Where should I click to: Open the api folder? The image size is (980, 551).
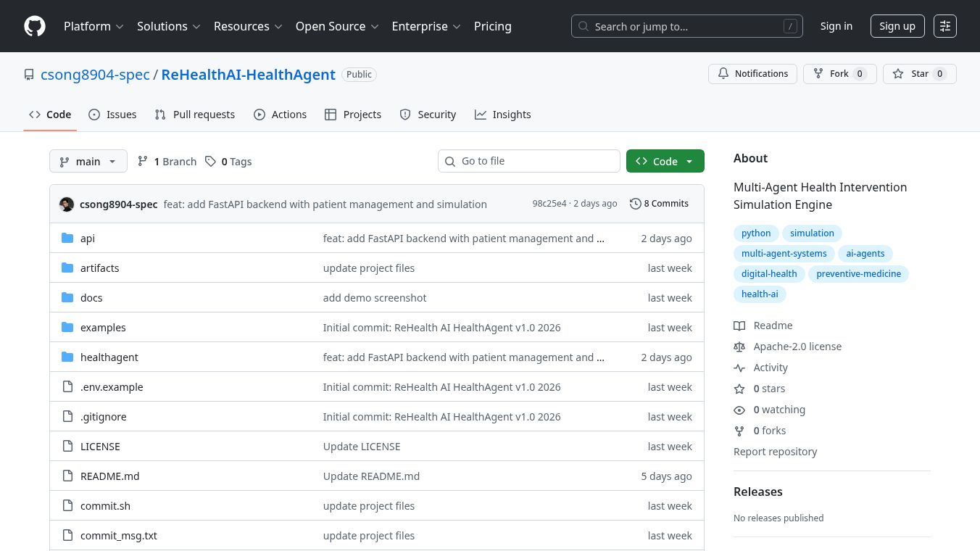(x=87, y=239)
